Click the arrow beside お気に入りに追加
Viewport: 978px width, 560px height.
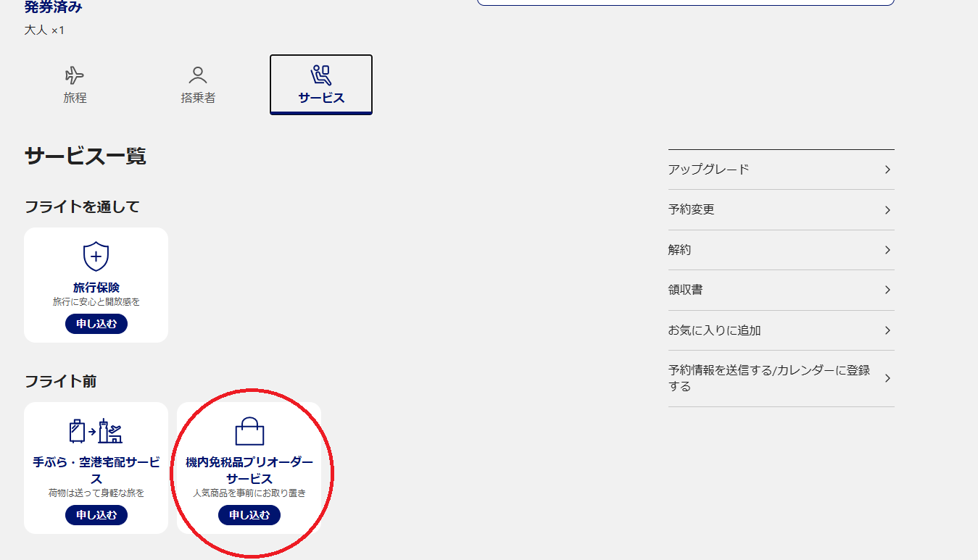[x=887, y=330]
